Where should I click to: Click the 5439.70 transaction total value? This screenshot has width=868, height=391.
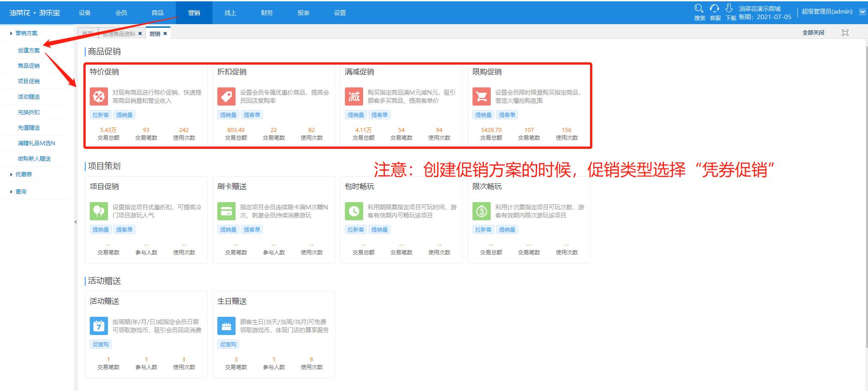(491, 130)
